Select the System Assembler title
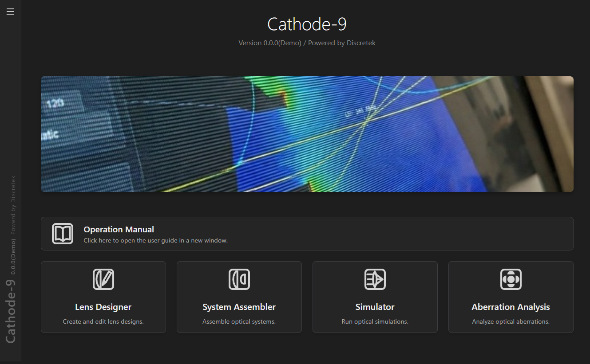 [239, 307]
